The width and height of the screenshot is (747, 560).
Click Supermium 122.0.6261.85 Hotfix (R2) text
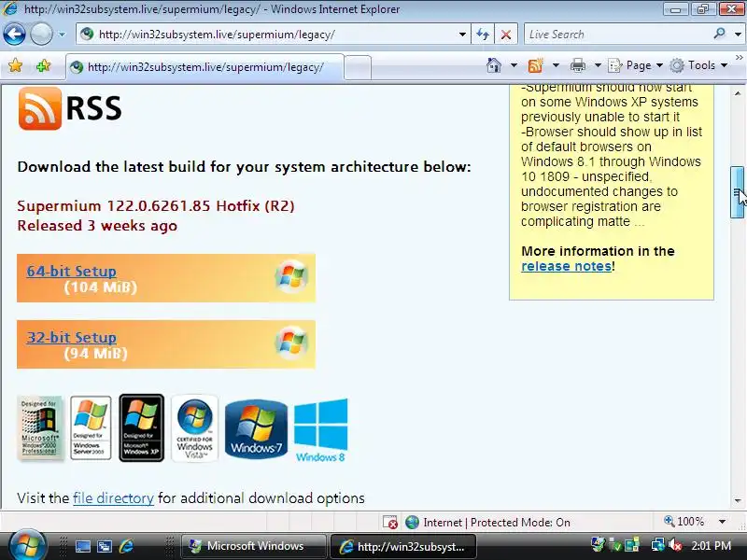coord(156,205)
